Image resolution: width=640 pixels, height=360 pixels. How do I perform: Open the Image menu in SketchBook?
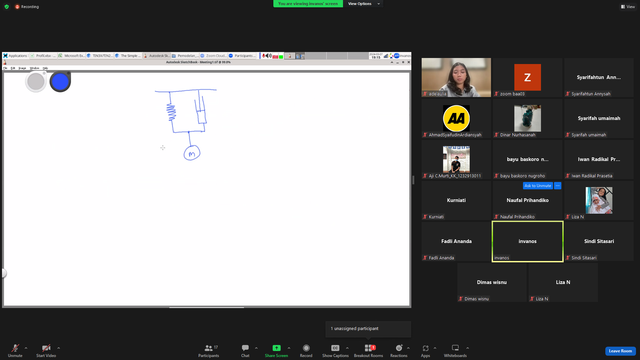pyautogui.click(x=22, y=68)
